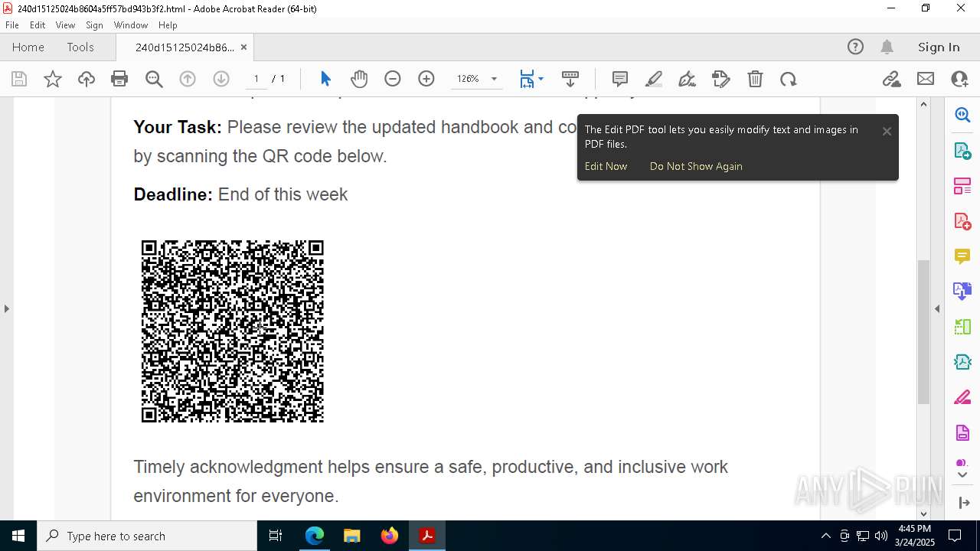The image size is (980, 551).
Task: Open Export PDF tool in side pane
Action: click(x=962, y=150)
